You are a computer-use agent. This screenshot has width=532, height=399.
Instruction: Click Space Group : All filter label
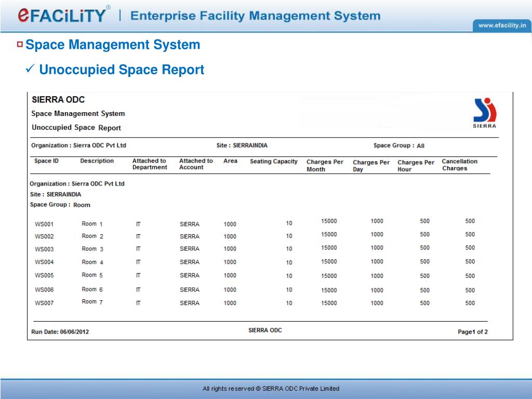[x=398, y=145]
